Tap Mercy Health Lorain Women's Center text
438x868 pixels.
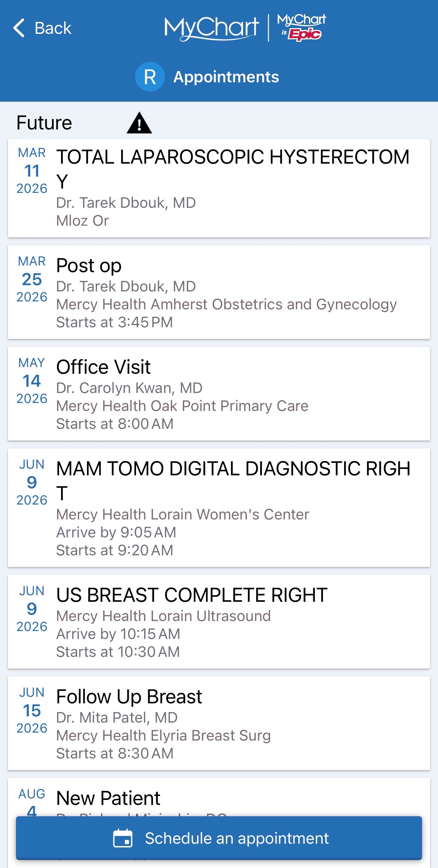(183, 514)
